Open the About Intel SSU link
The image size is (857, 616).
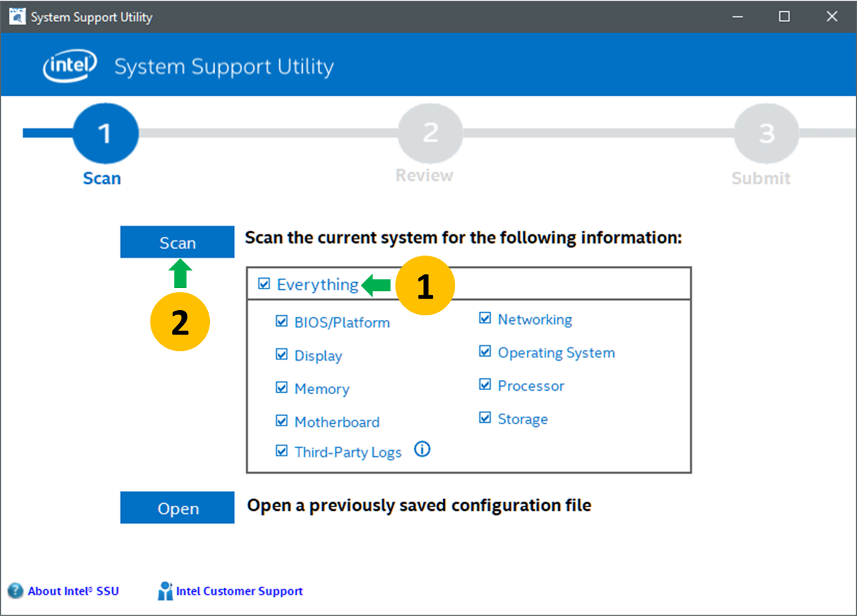pyautogui.click(x=73, y=591)
